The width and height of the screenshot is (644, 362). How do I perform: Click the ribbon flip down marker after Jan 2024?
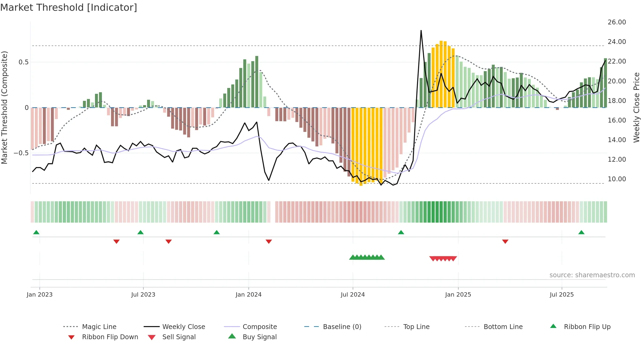tap(269, 242)
